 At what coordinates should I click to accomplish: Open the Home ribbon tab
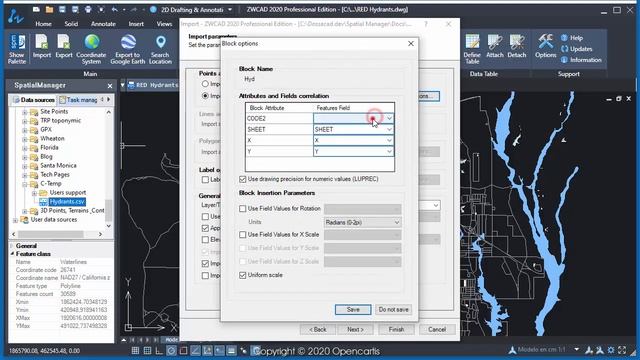[x=43, y=24]
